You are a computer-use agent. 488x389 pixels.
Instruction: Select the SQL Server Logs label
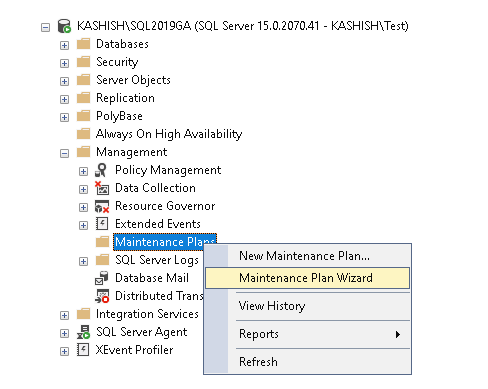click(157, 260)
